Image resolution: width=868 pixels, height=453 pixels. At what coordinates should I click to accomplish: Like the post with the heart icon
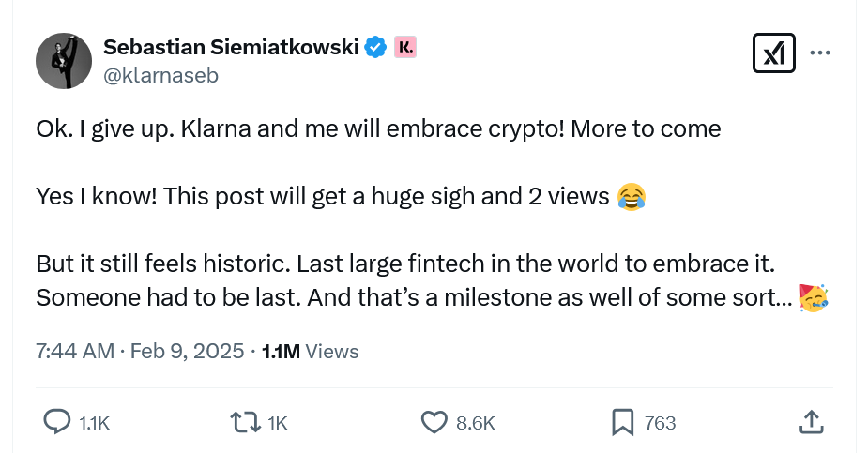tap(434, 423)
